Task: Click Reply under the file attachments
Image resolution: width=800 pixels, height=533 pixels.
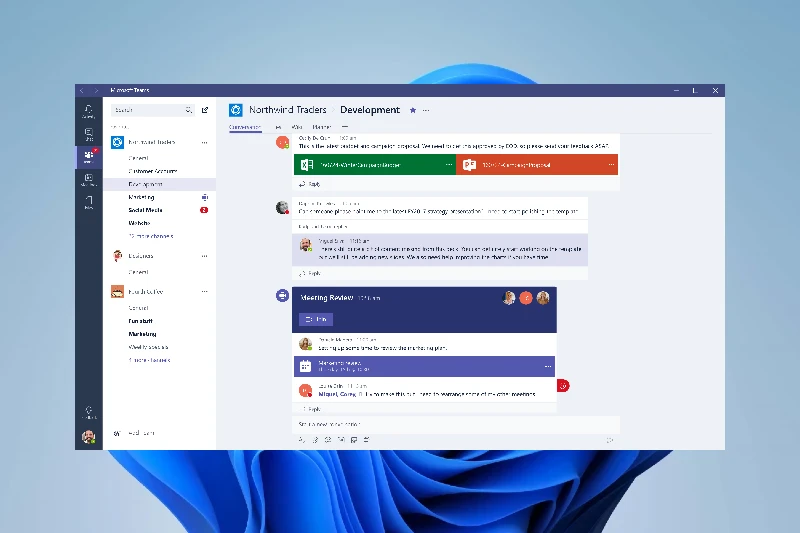Action: point(310,184)
